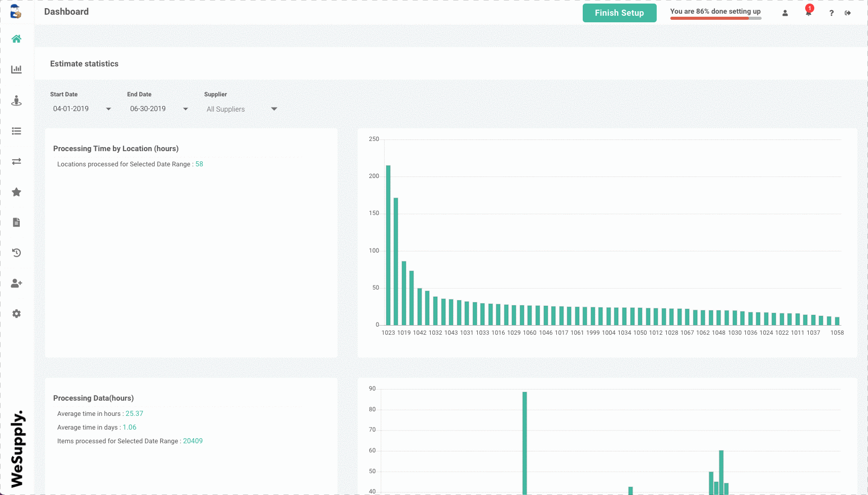Image resolution: width=868 pixels, height=495 pixels.
Task: Click the WeSupply mascot logo icon
Action: coord(16,12)
